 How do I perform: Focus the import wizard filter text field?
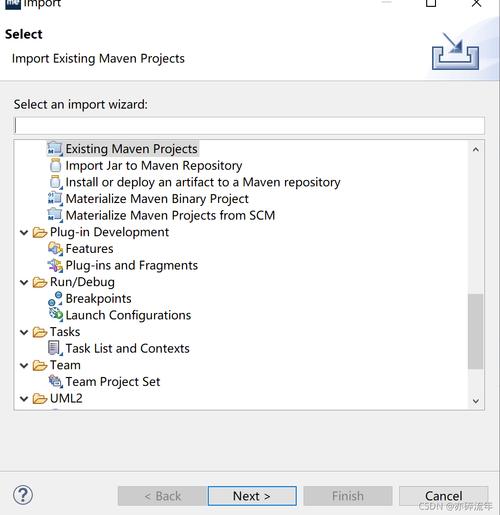tap(249, 126)
